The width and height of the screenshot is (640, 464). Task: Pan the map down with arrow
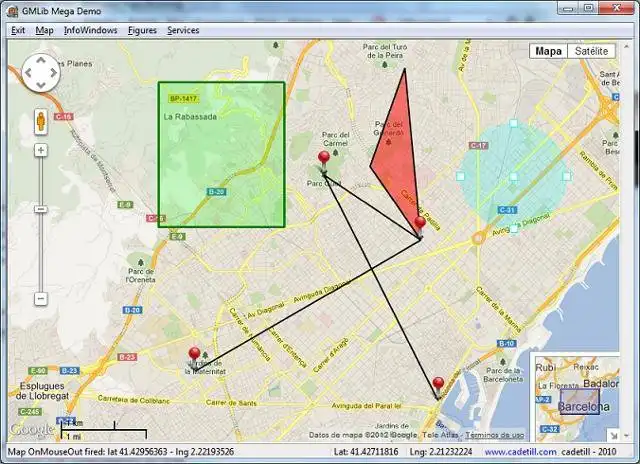click(41, 85)
